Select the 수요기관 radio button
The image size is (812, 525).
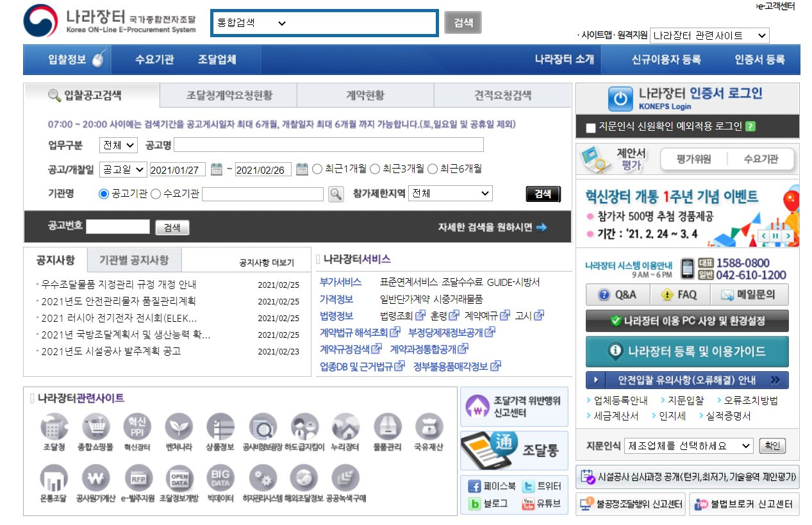[x=156, y=194]
